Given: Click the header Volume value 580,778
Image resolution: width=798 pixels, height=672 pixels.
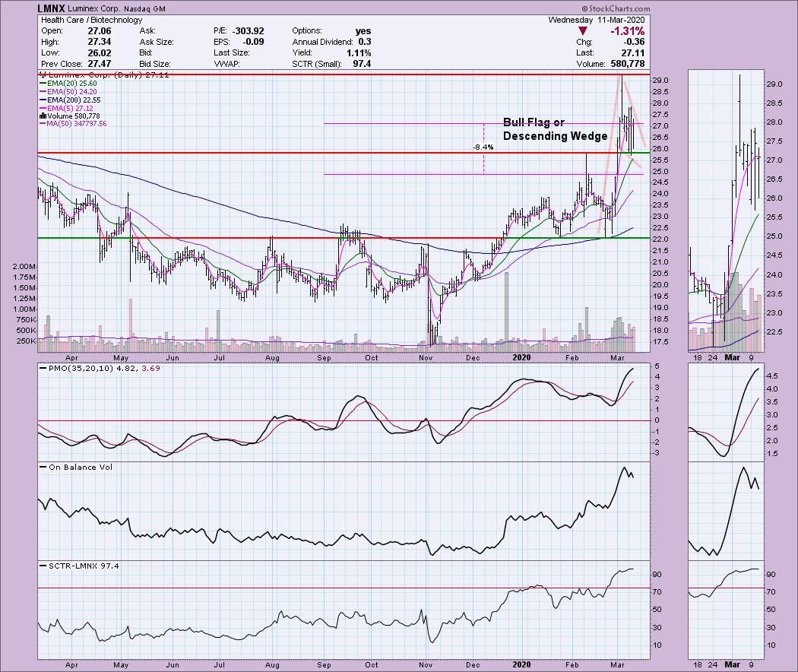Looking at the screenshot, I should pos(626,64).
